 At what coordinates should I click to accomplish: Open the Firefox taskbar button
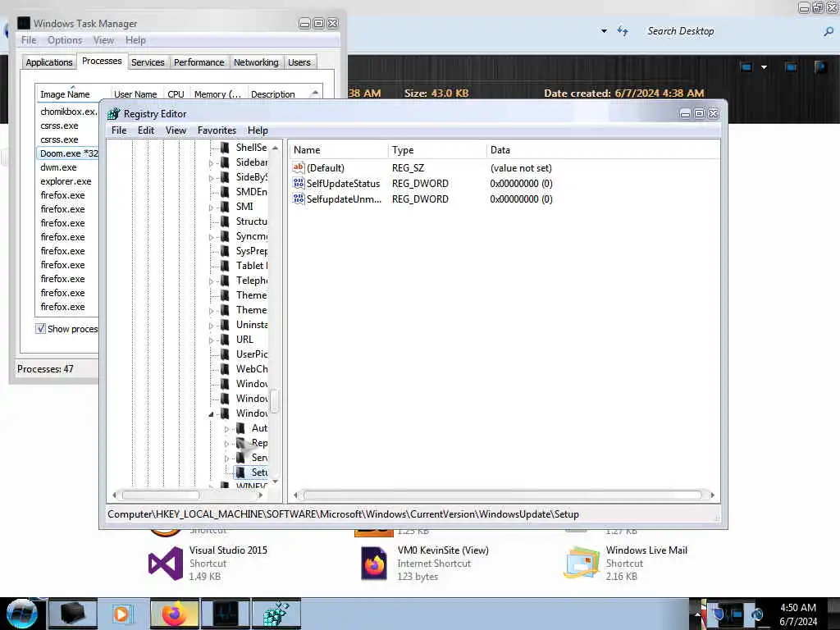[174, 614]
